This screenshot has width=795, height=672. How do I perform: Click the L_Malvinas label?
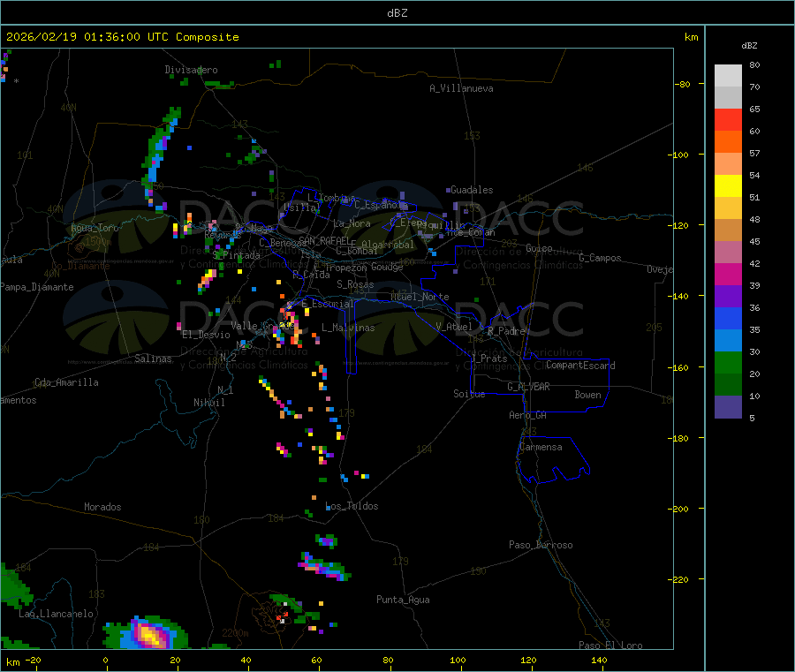click(348, 328)
